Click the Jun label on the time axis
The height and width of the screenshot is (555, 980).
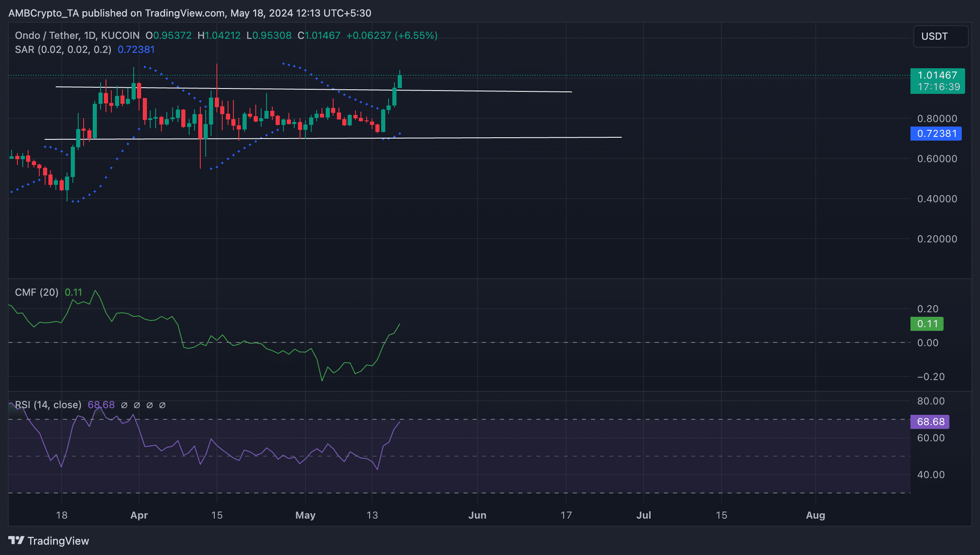pos(477,515)
